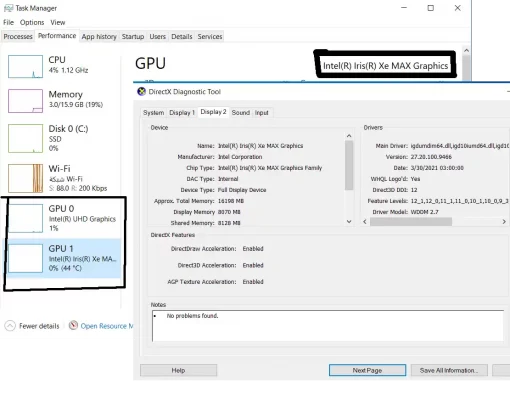
Task: Click inside the Notes text box
Action: pos(328,326)
